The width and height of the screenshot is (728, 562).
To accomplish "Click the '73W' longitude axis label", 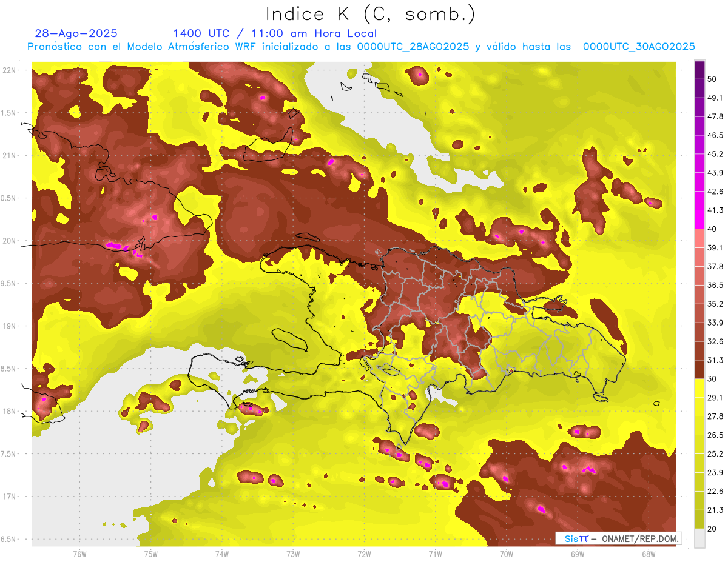I will 293,555.
